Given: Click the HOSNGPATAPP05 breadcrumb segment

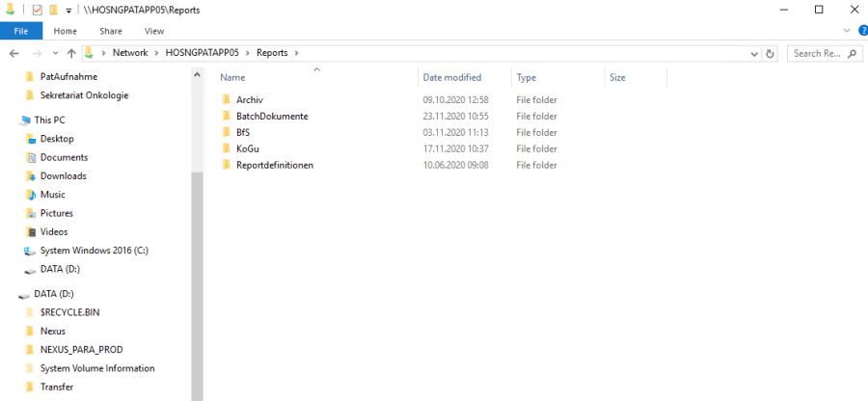Looking at the screenshot, I should tap(203, 53).
